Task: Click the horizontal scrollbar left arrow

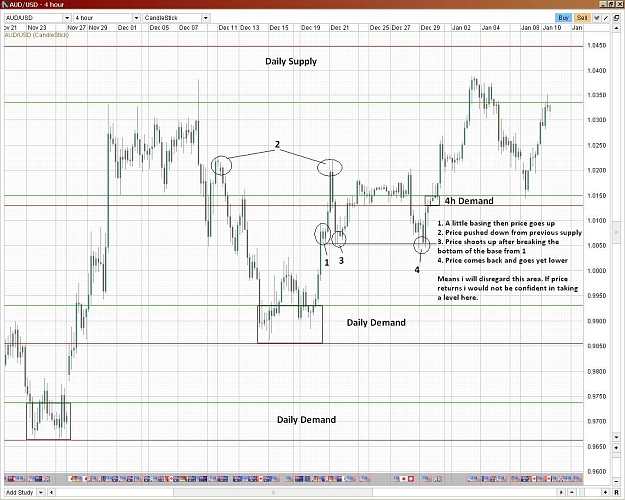Action: (x=51, y=492)
